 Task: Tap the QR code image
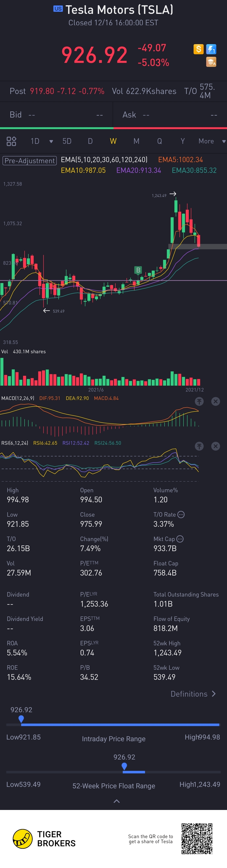197,838
